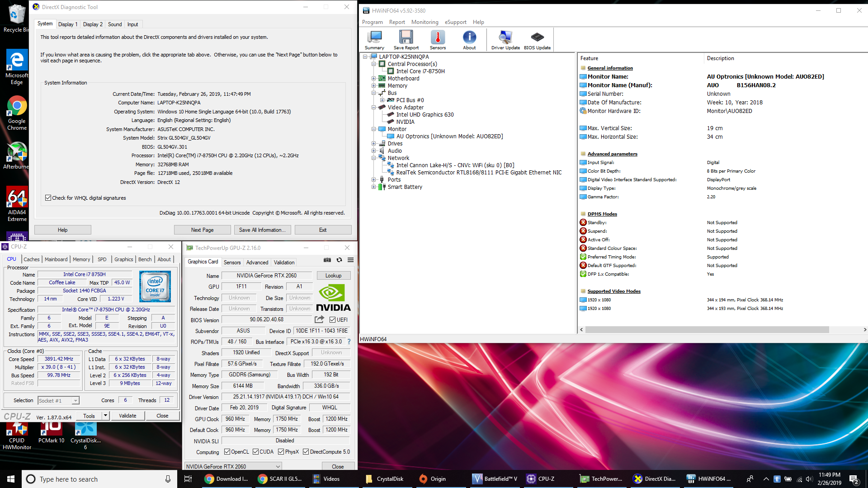Viewport: 868px width, 488px height.
Task: Open CPU-Z Socket #1 selection dropdown
Action: point(58,400)
